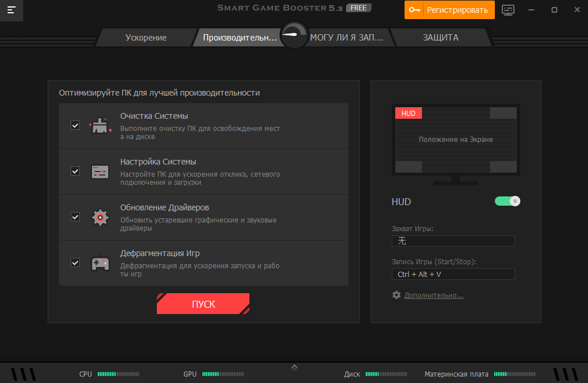The width and height of the screenshot is (588, 383).
Task: Click the Настройка Системы title text
Action: point(158,162)
